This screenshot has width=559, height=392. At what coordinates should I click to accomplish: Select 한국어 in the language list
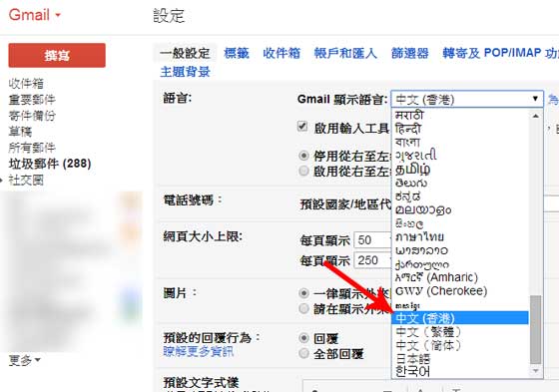click(460, 372)
